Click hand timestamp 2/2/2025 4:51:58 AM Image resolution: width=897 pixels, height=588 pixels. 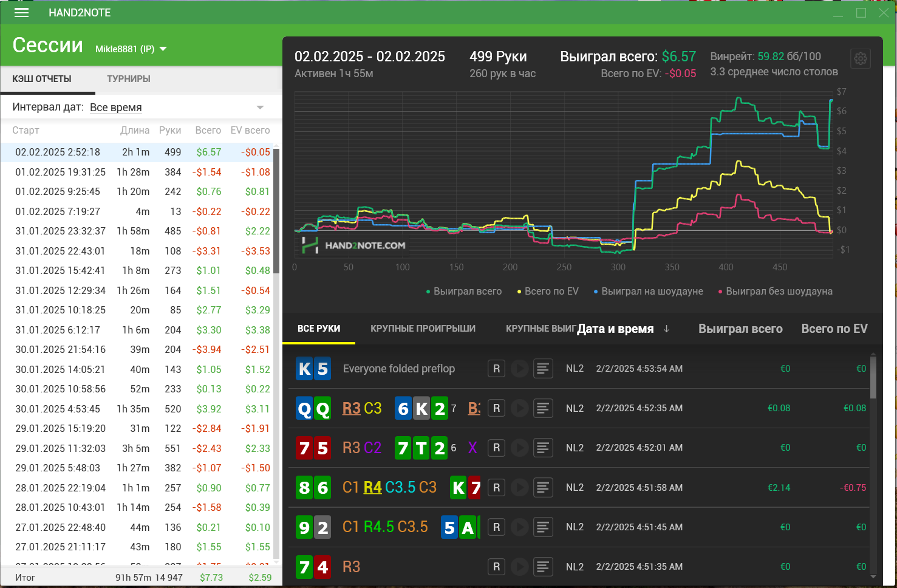pyautogui.click(x=639, y=487)
